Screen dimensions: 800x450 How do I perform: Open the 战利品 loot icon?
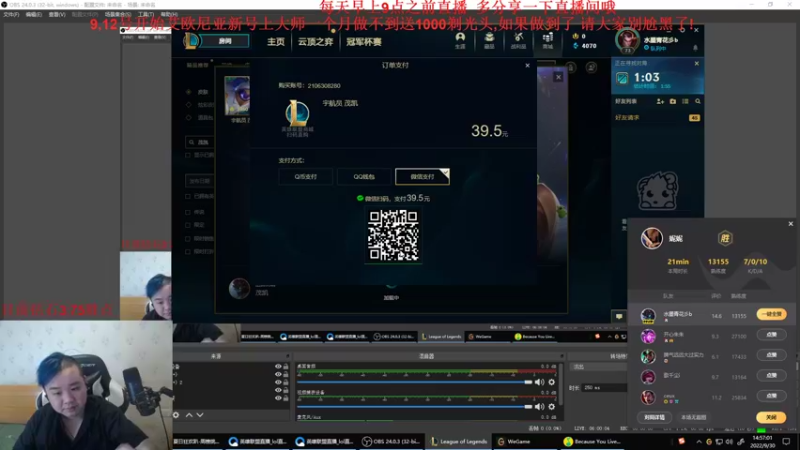[x=518, y=40]
